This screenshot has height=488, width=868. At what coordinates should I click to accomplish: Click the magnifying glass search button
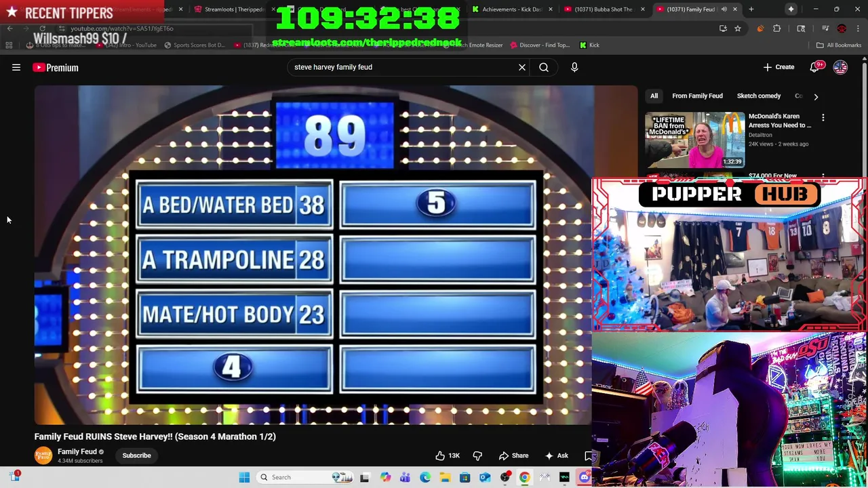click(544, 67)
